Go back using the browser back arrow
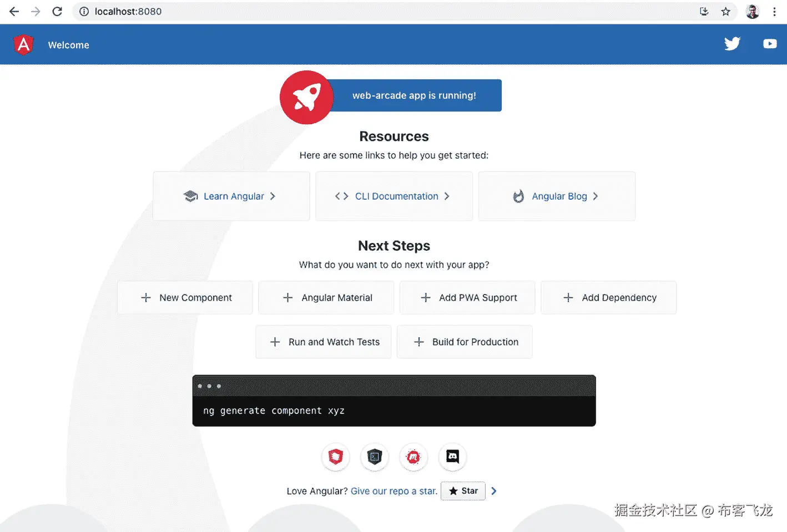The height and width of the screenshot is (532, 787). click(x=14, y=11)
